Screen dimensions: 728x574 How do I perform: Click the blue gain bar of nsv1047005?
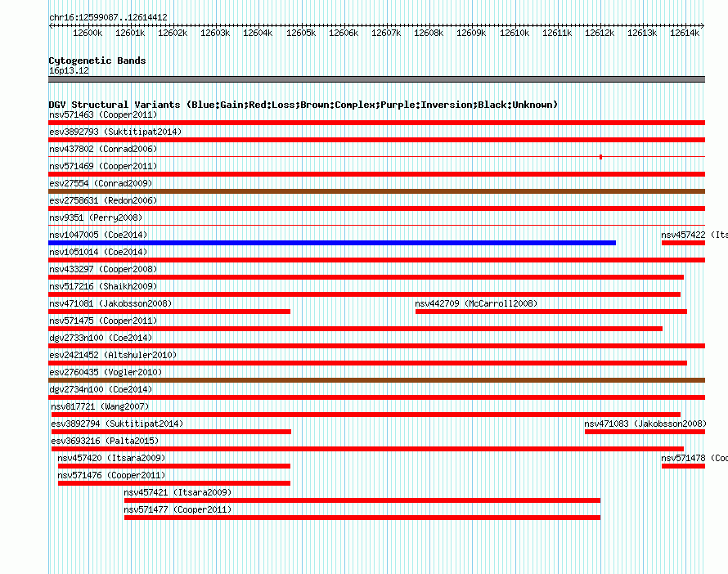tap(332, 243)
